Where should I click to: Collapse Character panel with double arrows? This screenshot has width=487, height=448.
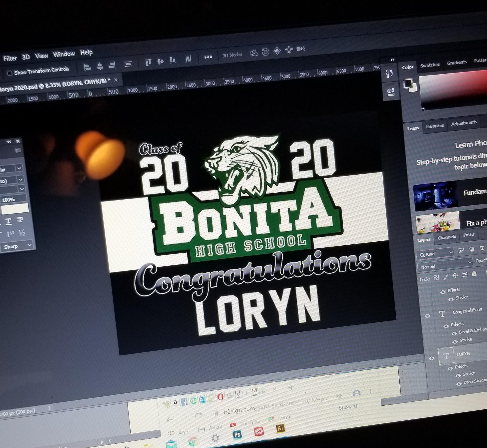pyautogui.click(x=9, y=142)
